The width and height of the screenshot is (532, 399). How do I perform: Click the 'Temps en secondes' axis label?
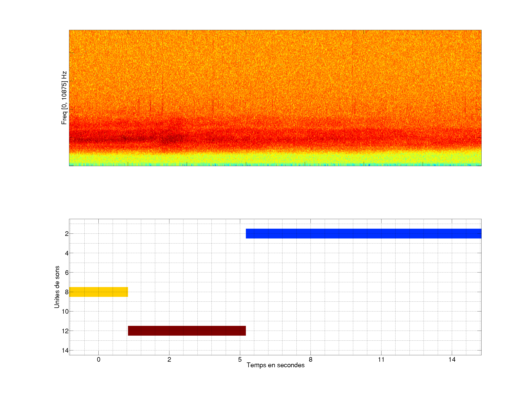pos(275,365)
